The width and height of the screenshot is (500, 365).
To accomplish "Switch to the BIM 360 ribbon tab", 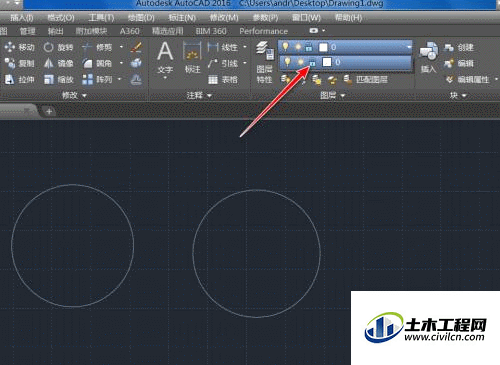I will pyautogui.click(x=211, y=31).
